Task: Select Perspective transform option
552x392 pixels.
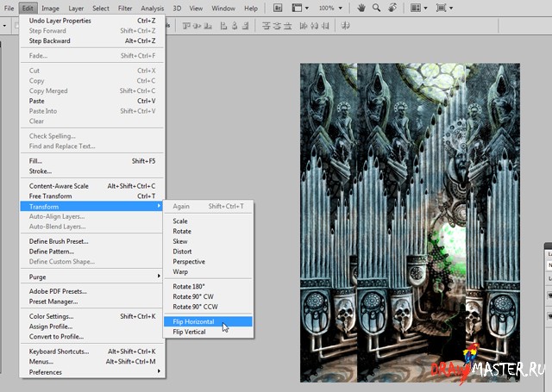Action: (x=208, y=262)
